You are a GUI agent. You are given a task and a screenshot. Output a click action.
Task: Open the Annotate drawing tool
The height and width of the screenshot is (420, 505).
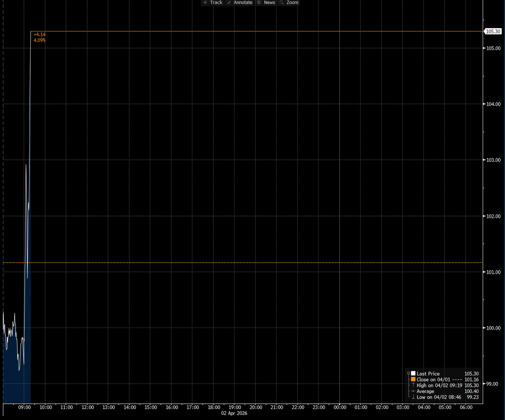(239, 3)
